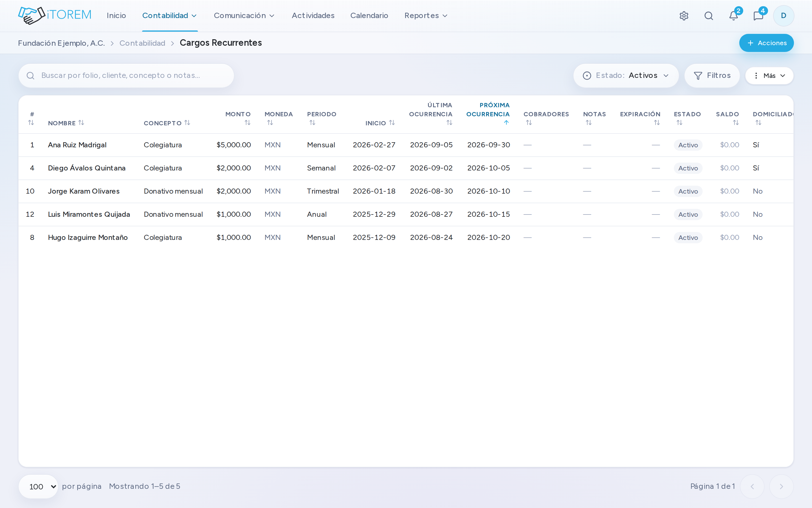
Task: Sort by Domiciliado column arrows
Action: (x=758, y=123)
